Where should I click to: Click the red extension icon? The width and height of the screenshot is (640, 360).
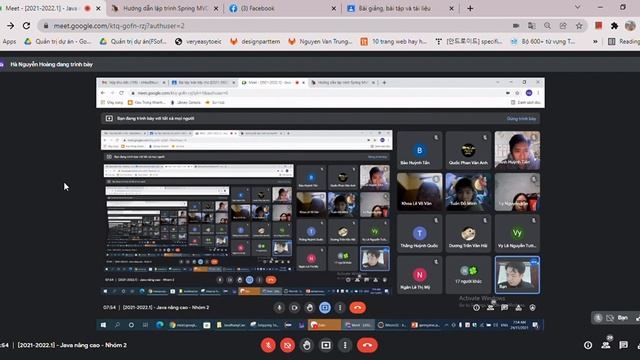[598, 26]
